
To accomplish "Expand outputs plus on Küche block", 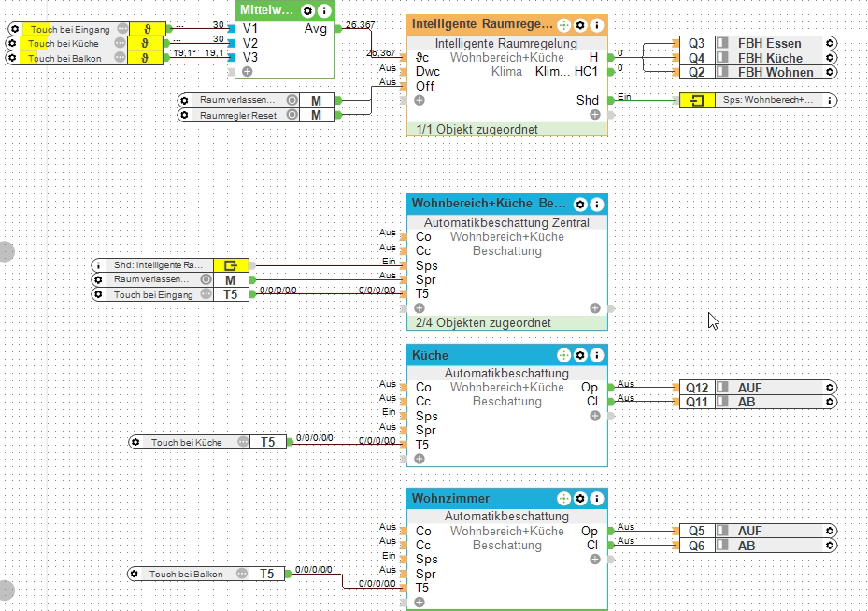I will click(595, 416).
